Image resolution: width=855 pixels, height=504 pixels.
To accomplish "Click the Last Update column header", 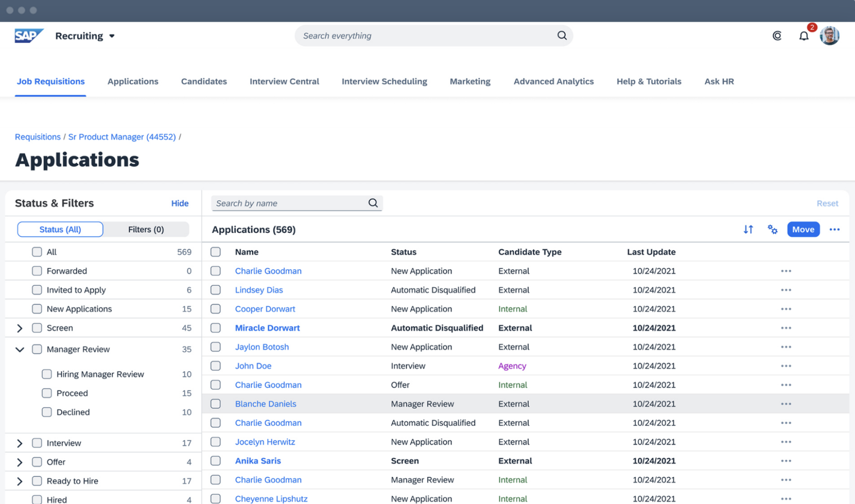I will (651, 252).
